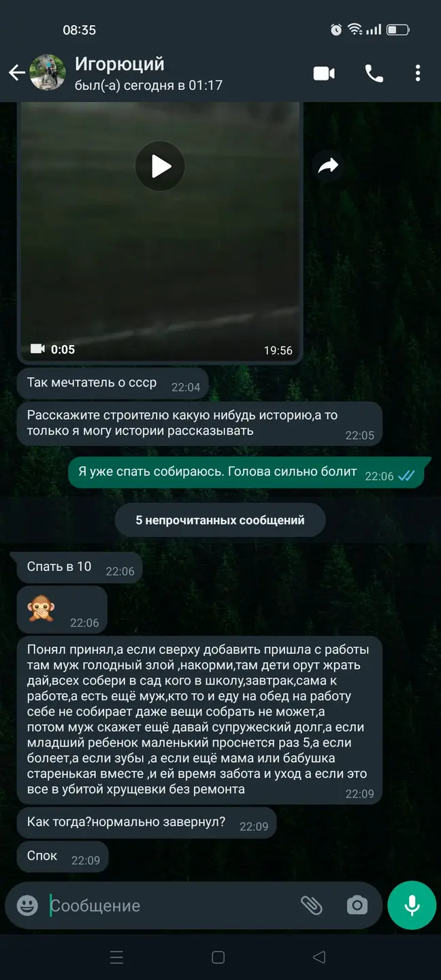
Task: Open the contact's profile photo
Action: (x=47, y=73)
